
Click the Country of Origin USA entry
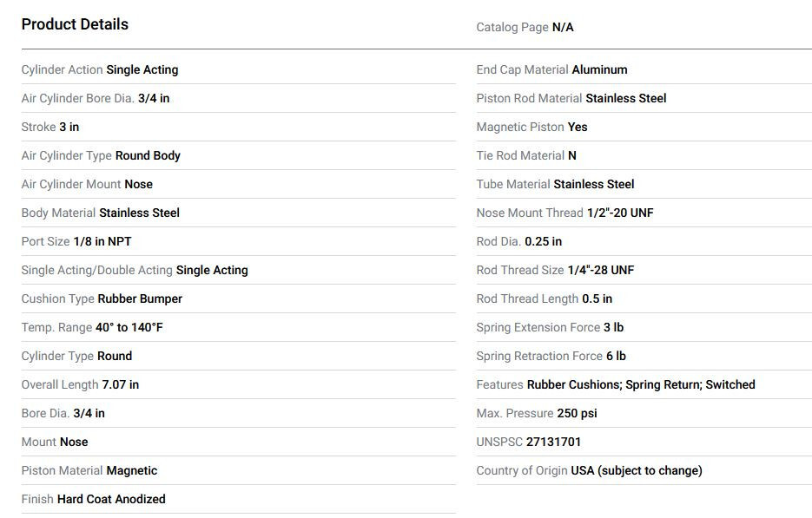589,470
